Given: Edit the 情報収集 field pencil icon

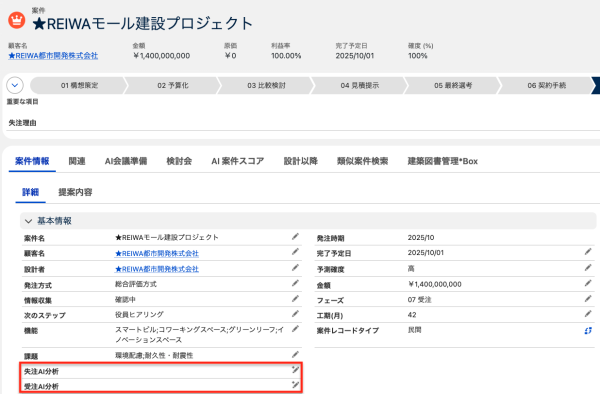Looking at the screenshot, I should click(x=295, y=299).
